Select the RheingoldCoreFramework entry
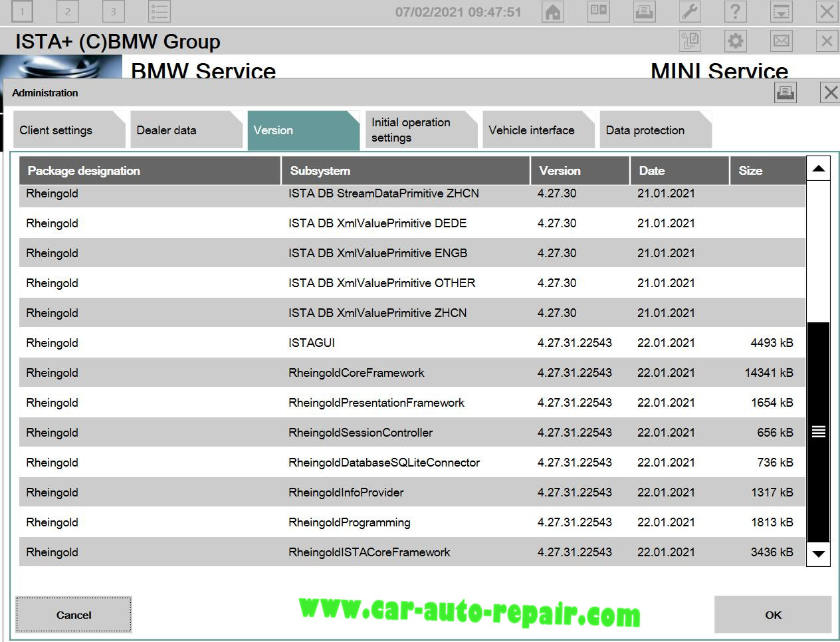This screenshot has height=642, width=840. click(412, 373)
